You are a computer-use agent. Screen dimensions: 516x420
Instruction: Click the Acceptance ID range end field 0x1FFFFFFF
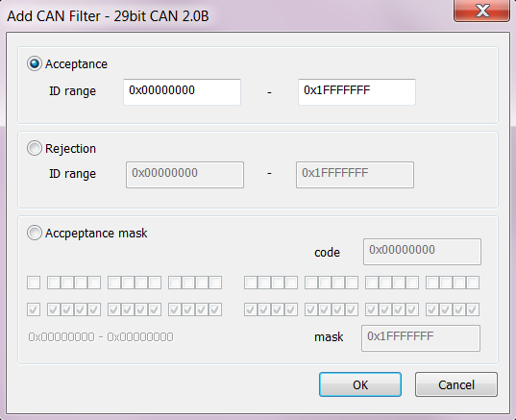pyautogui.click(x=356, y=92)
